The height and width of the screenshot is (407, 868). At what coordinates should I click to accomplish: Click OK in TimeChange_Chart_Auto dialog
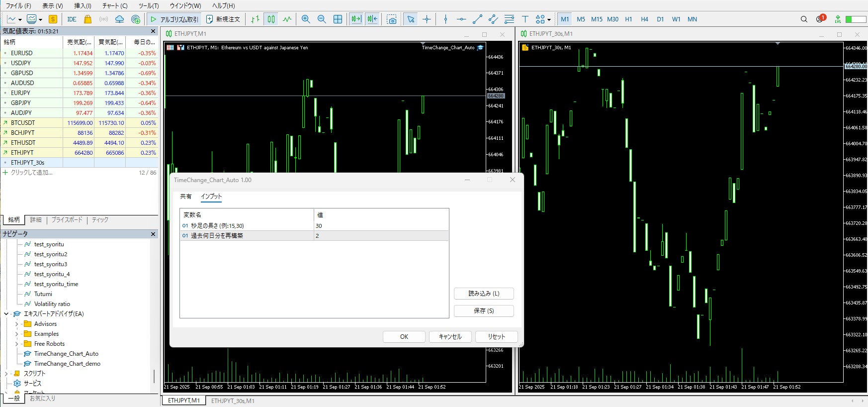click(404, 337)
